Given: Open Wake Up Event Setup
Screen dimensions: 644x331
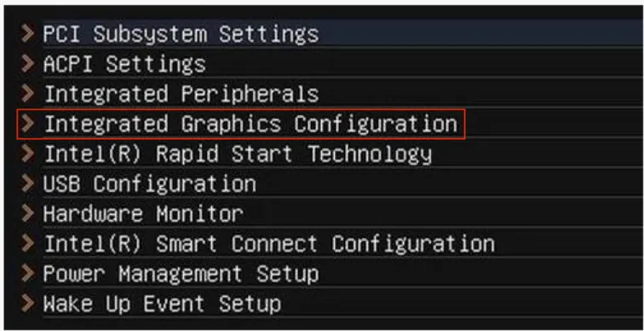Looking at the screenshot, I should point(162,304).
